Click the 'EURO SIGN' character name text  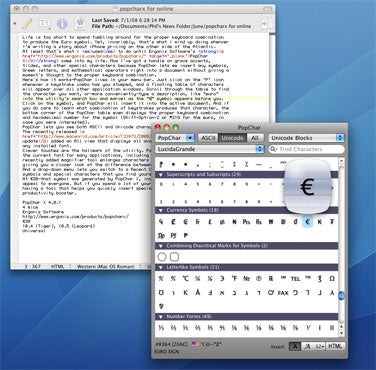[167, 352]
